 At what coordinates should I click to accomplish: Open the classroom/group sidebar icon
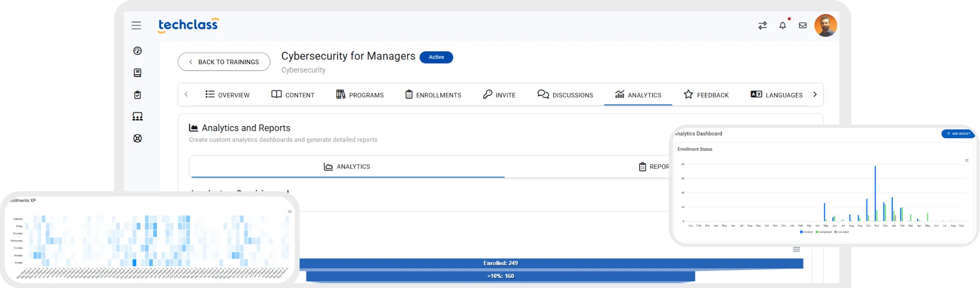pyautogui.click(x=137, y=116)
